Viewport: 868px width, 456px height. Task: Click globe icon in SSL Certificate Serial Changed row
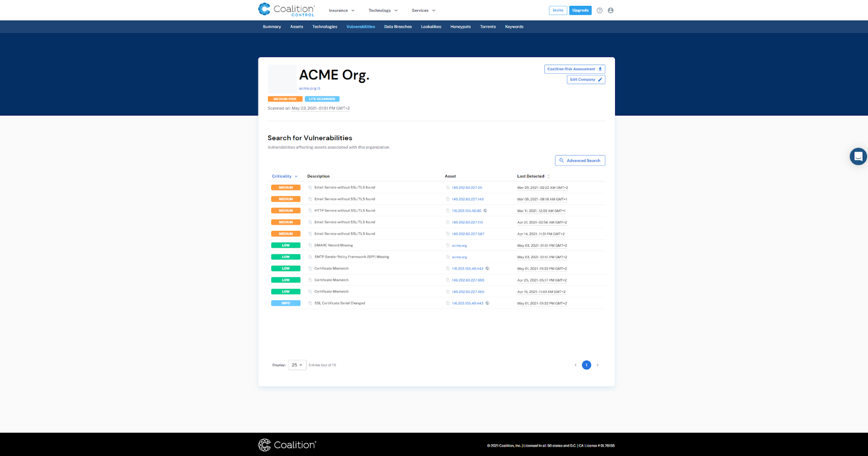(x=487, y=303)
